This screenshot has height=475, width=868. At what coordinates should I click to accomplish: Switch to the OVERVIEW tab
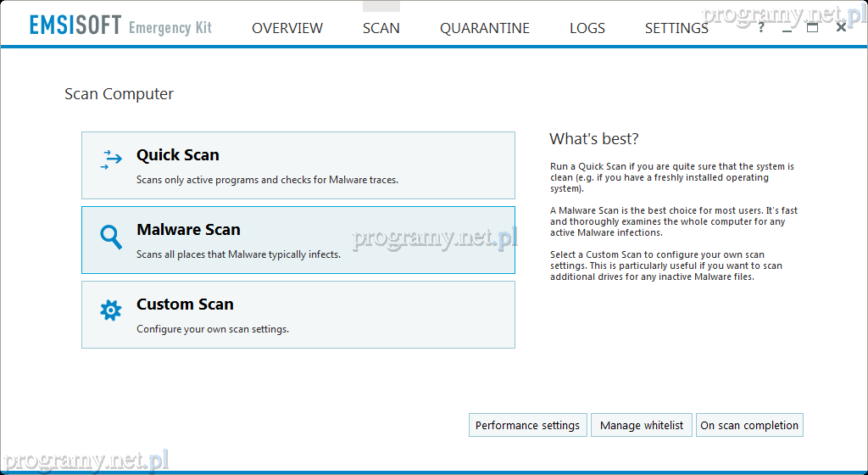coord(287,28)
